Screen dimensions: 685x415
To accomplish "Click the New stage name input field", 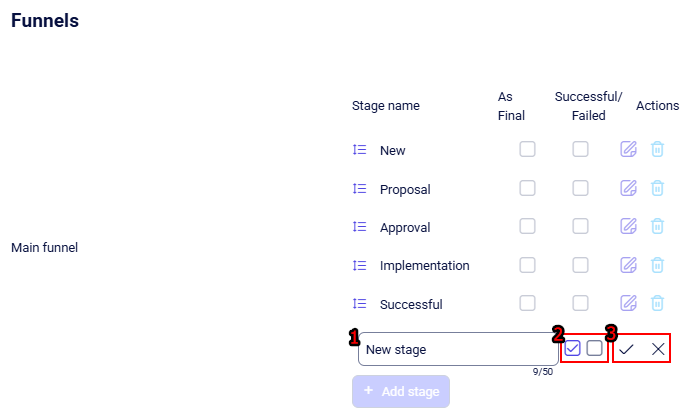I will (x=457, y=349).
